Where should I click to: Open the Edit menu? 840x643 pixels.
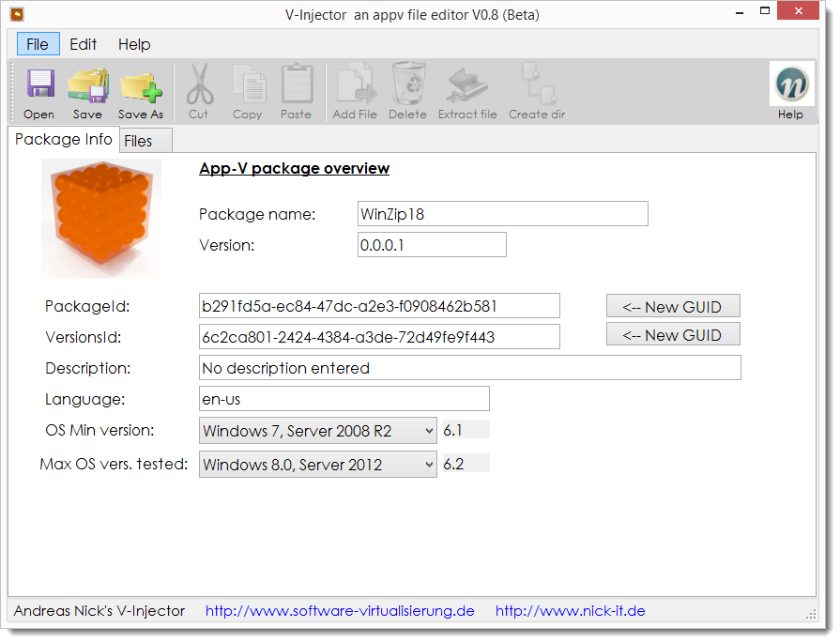tap(83, 44)
